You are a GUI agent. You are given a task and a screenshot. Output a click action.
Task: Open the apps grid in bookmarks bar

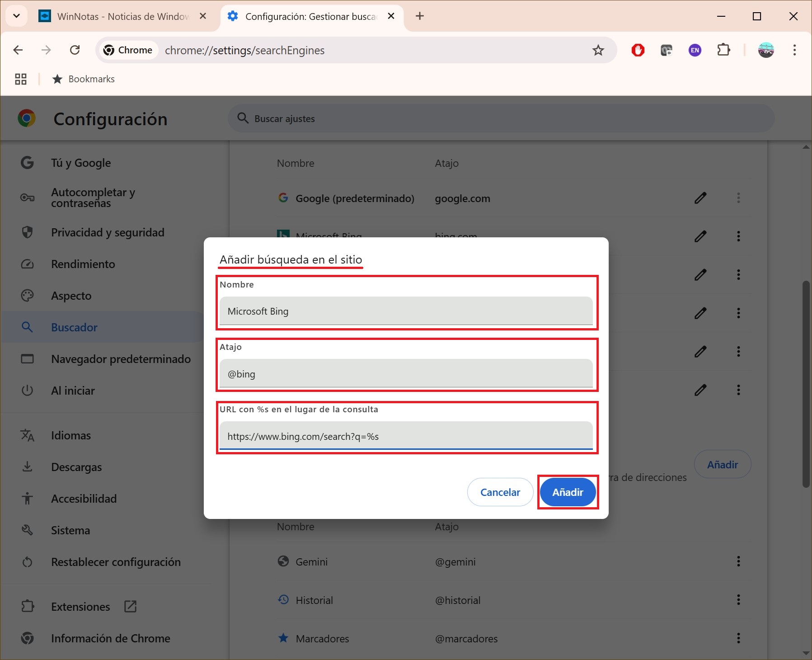(x=21, y=79)
